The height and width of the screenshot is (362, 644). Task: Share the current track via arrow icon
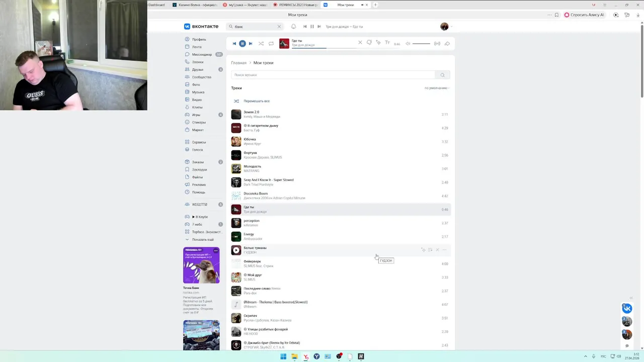447,44
